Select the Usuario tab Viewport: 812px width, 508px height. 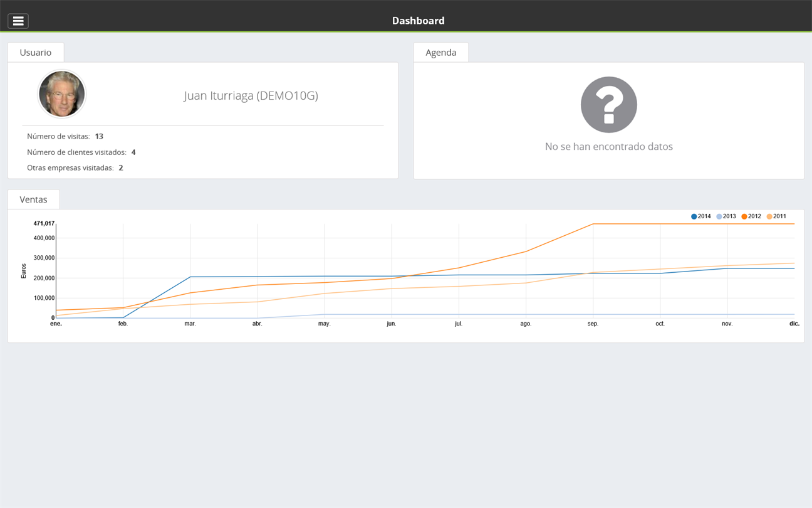[36, 53]
